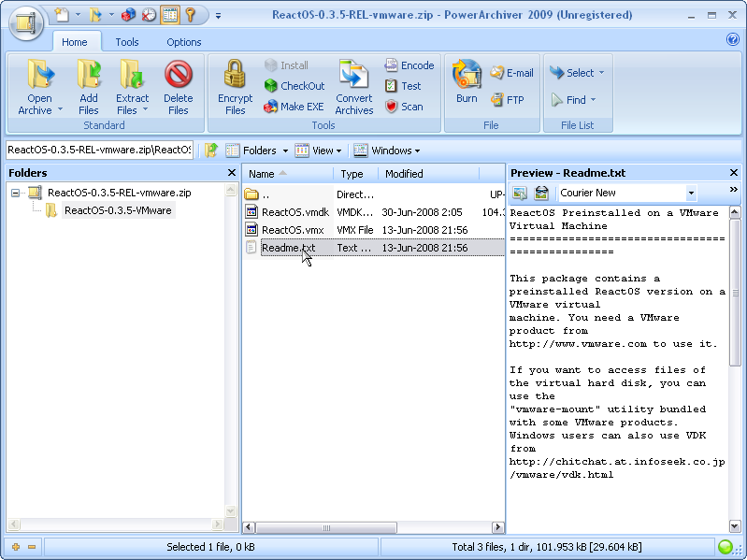
Task: Click the colored cubes quick-access icon
Action: pyautogui.click(x=128, y=15)
